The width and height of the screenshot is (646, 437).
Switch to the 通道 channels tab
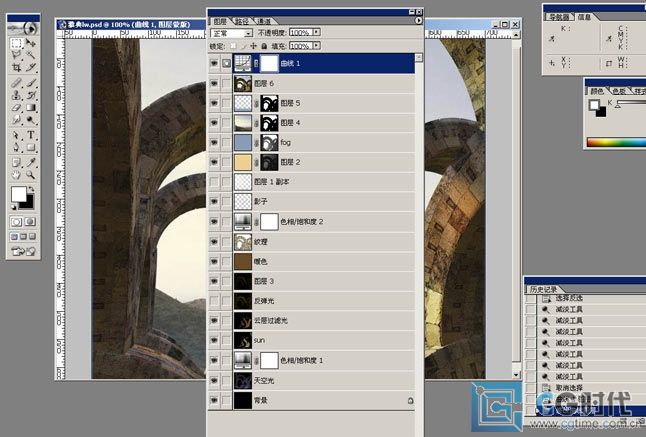pos(264,21)
